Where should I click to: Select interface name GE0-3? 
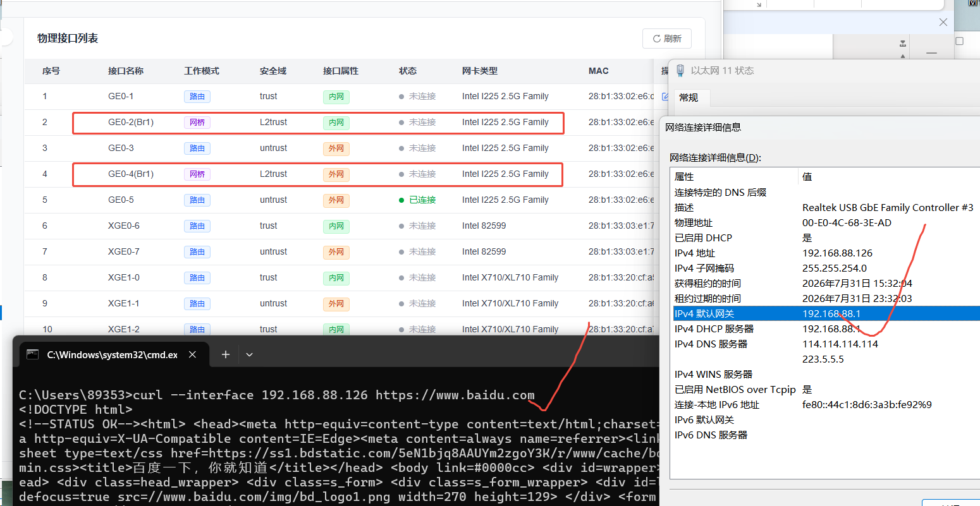click(121, 148)
